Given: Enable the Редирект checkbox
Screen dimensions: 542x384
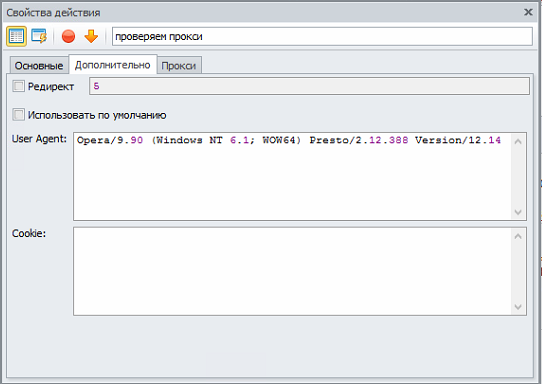Looking at the screenshot, I should (x=18, y=86).
